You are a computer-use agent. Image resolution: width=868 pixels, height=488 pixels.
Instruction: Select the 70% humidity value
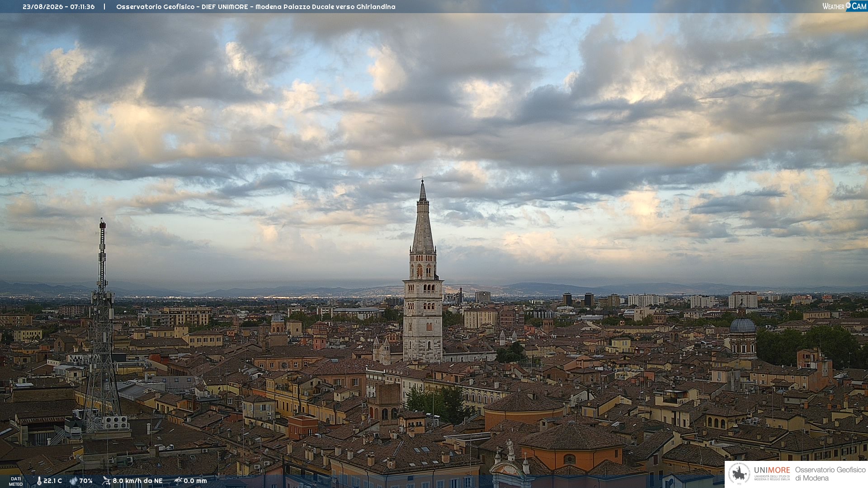click(x=86, y=481)
